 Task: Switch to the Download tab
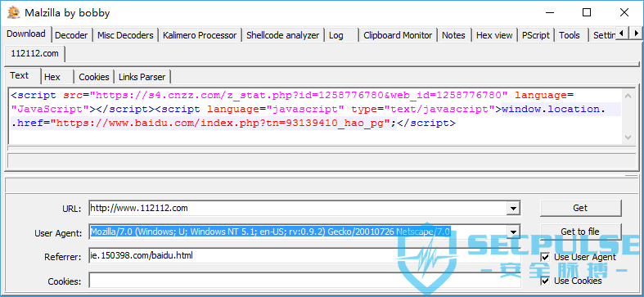point(26,34)
